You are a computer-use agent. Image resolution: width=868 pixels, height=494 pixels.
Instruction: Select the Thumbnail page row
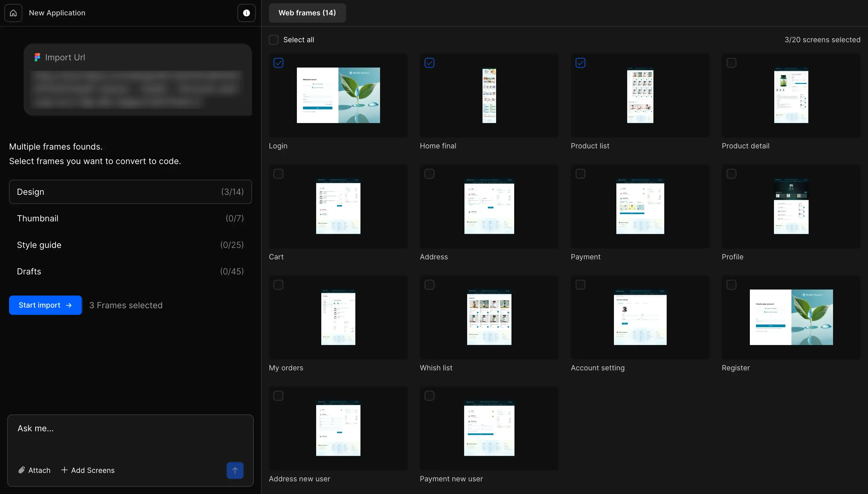coord(131,218)
